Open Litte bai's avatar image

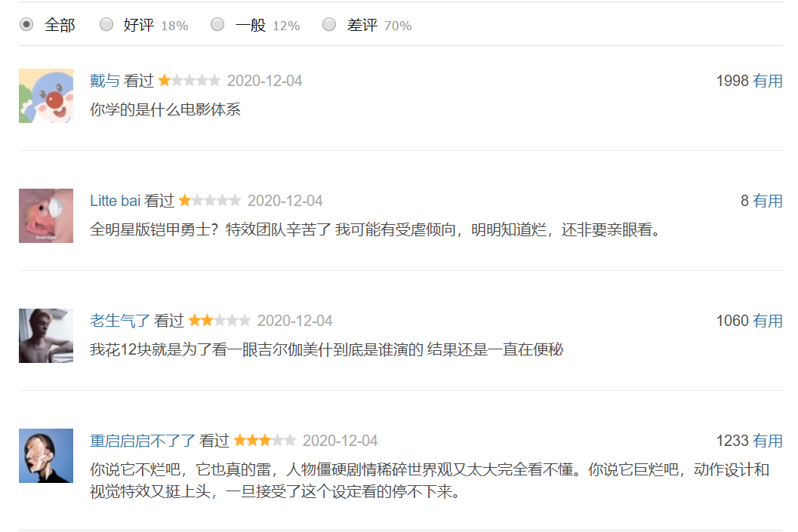click(46, 216)
